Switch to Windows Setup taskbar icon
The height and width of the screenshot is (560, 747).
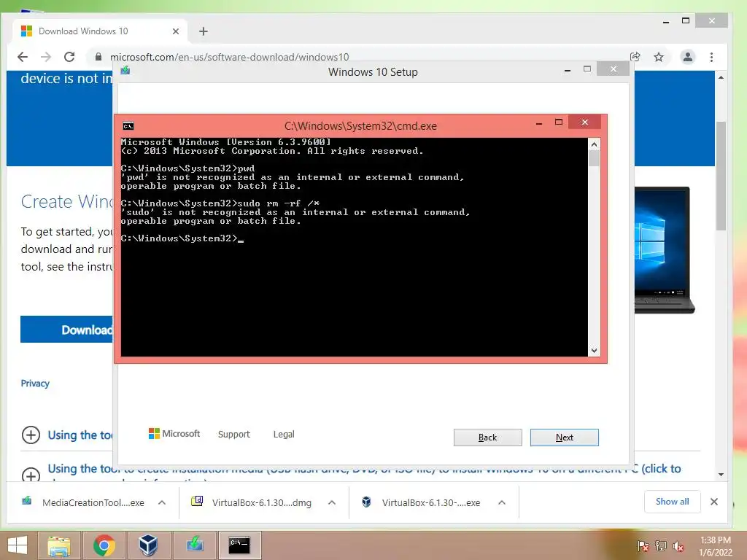coord(195,545)
